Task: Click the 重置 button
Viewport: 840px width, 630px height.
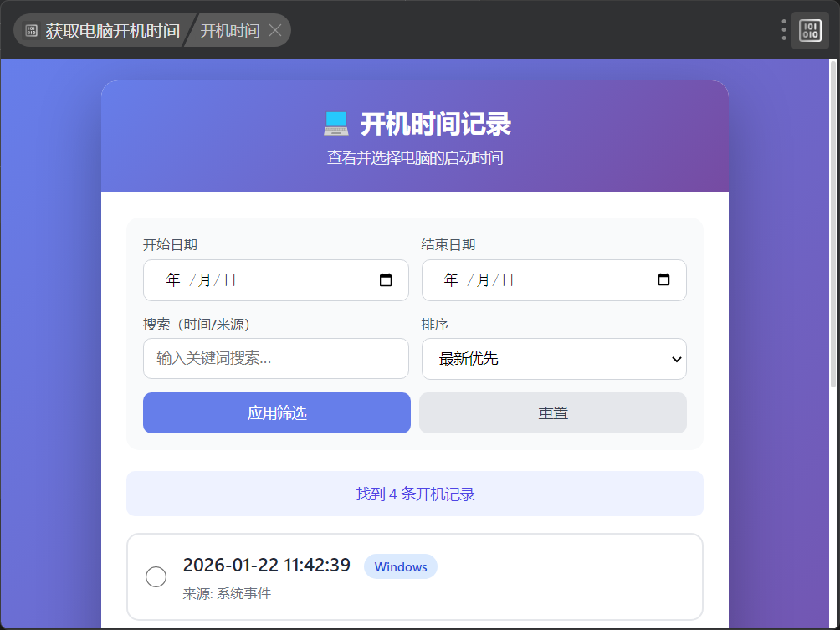Action: 553,413
